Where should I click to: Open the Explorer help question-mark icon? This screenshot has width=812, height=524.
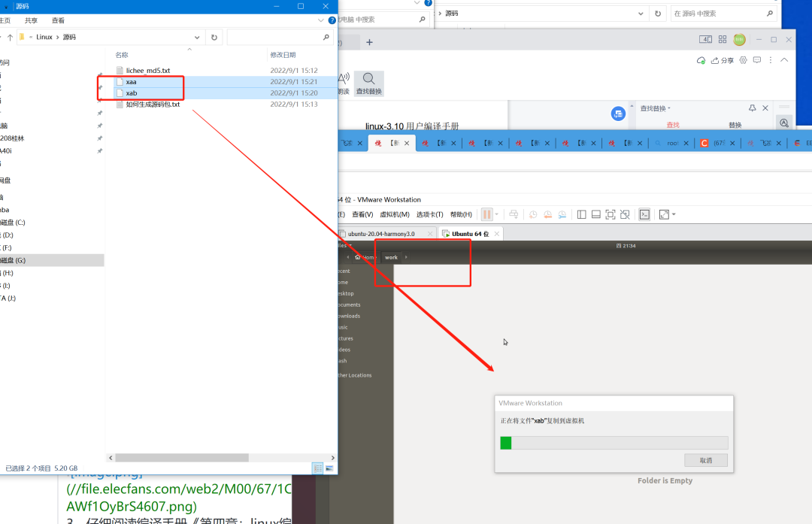point(332,20)
